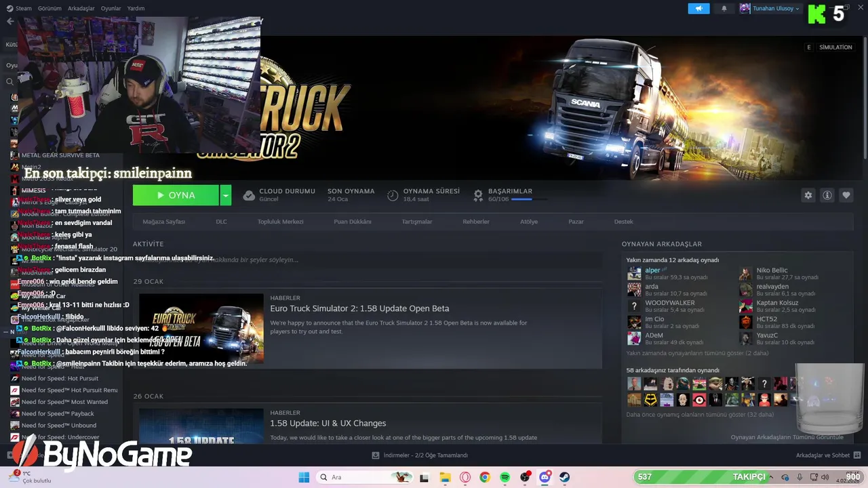Screen dimensions: 868x488
Task: Open game settings gear icon
Action: click(x=808, y=195)
